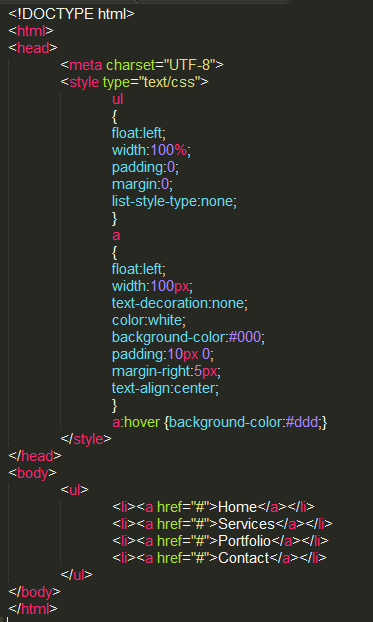The width and height of the screenshot is (373, 622).
Task: Click 'float:left;' inside the a rule
Action: click(139, 270)
